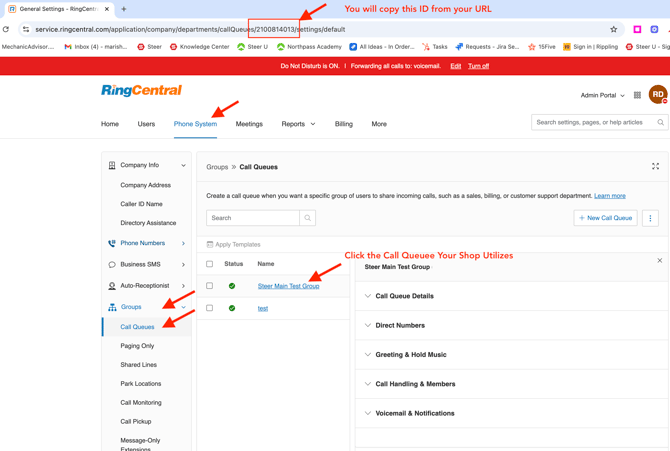Select Paging Only in the sidebar

pos(137,346)
